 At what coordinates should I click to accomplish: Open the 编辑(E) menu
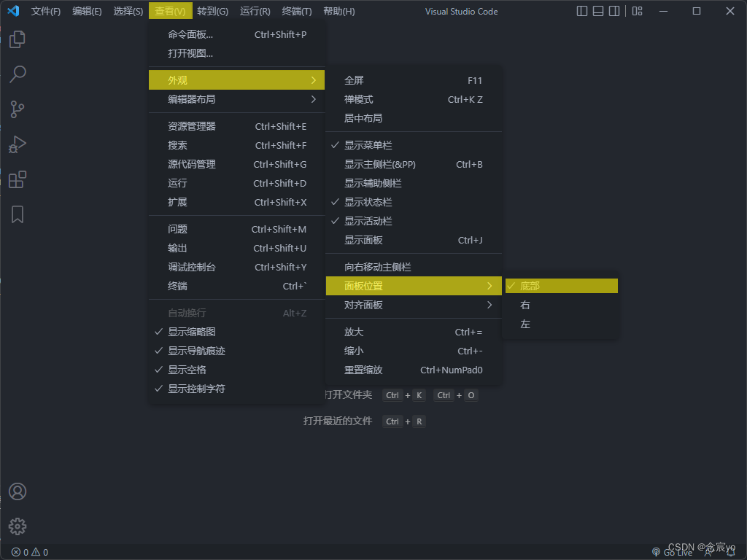pyautogui.click(x=87, y=11)
